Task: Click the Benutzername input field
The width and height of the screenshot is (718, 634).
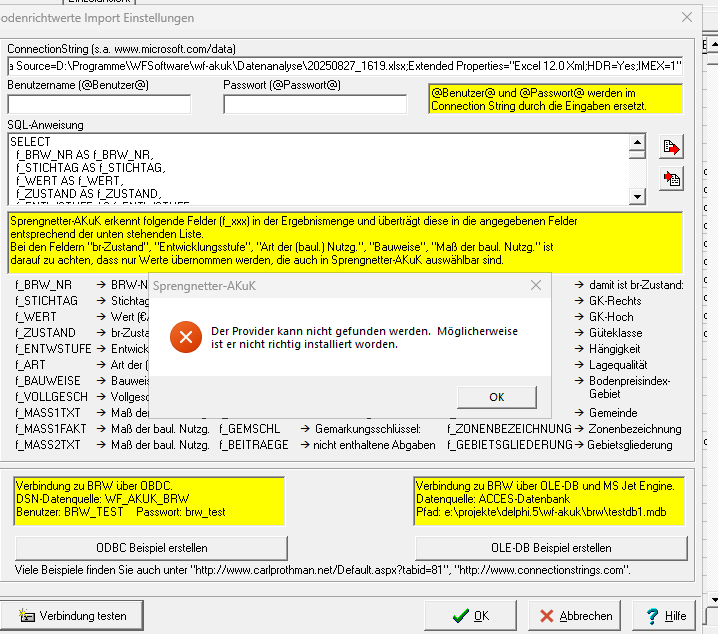Action: [x=99, y=104]
